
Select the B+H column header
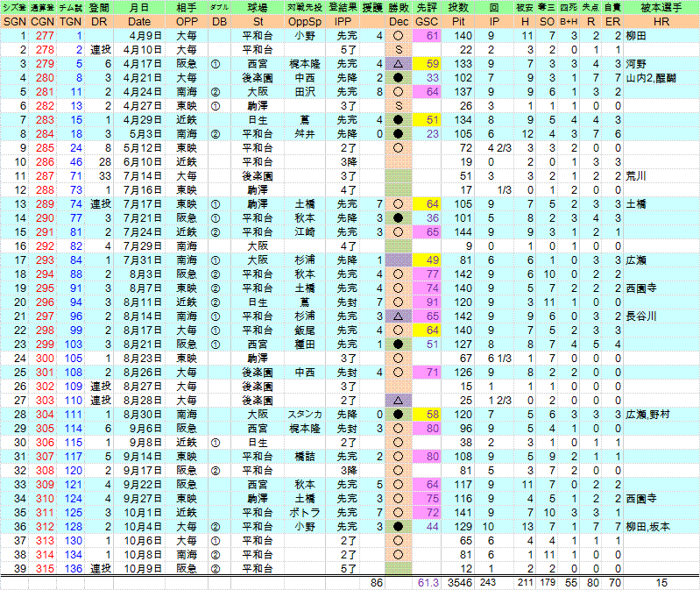pos(569,22)
